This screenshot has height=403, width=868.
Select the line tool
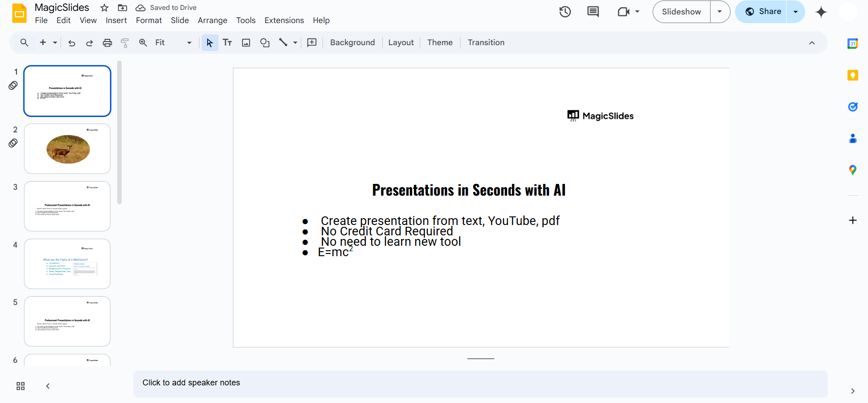pyautogui.click(x=283, y=42)
